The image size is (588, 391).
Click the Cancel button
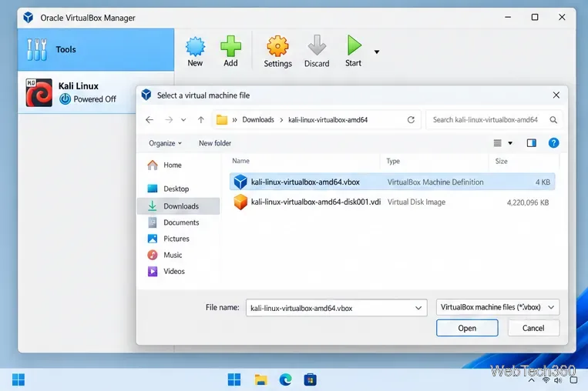pyautogui.click(x=533, y=328)
